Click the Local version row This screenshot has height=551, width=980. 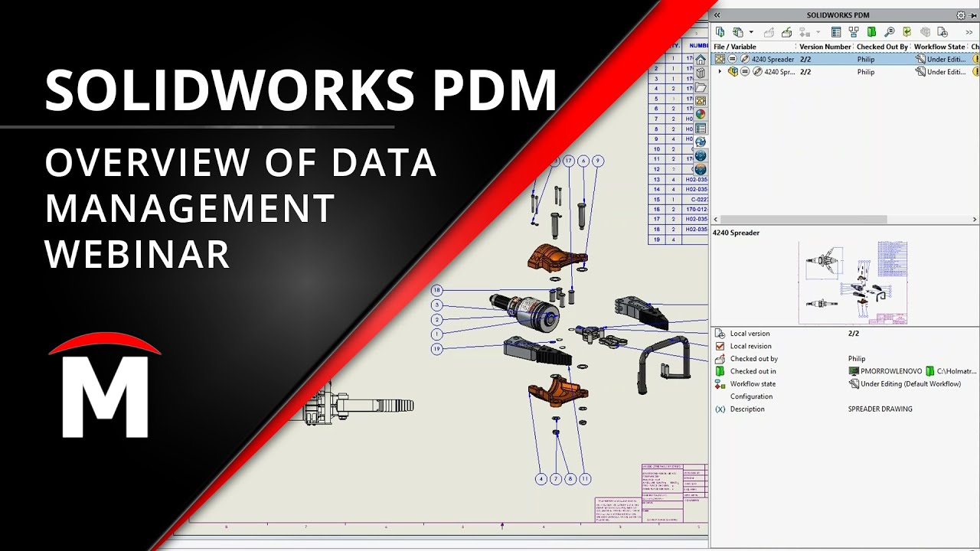[845, 334]
